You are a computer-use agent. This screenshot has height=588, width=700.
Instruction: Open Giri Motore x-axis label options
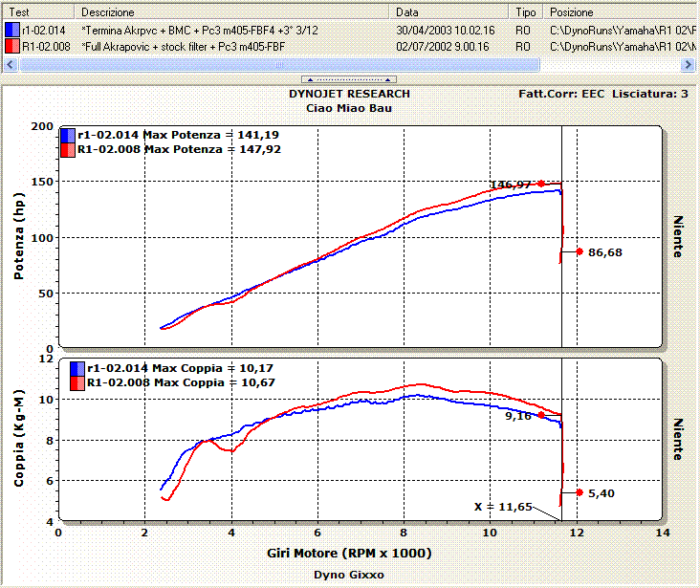pos(349,554)
